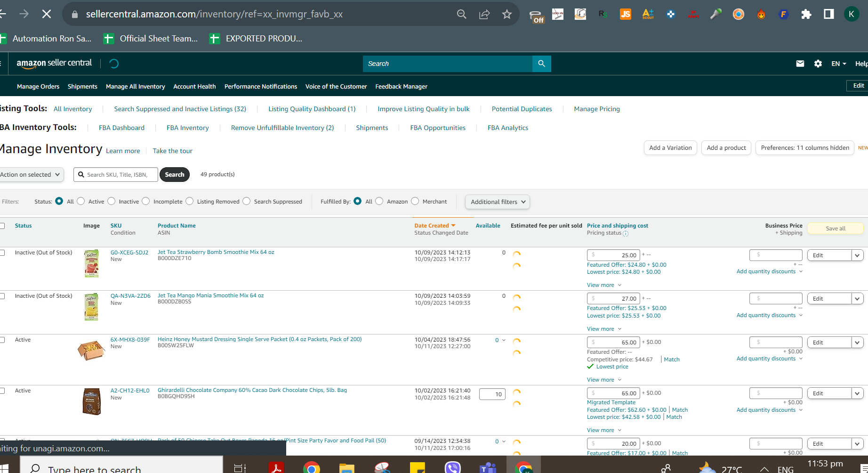This screenshot has width=868, height=473.
Task: Click the purple F extension icon
Action: [x=784, y=14]
